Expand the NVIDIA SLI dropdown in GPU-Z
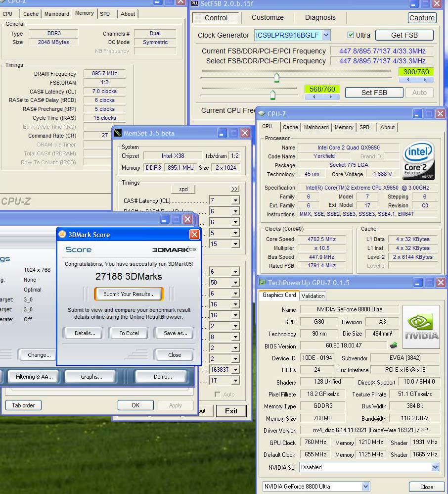Screen dimensions: 448x494 pyautogui.click(x=436, y=467)
